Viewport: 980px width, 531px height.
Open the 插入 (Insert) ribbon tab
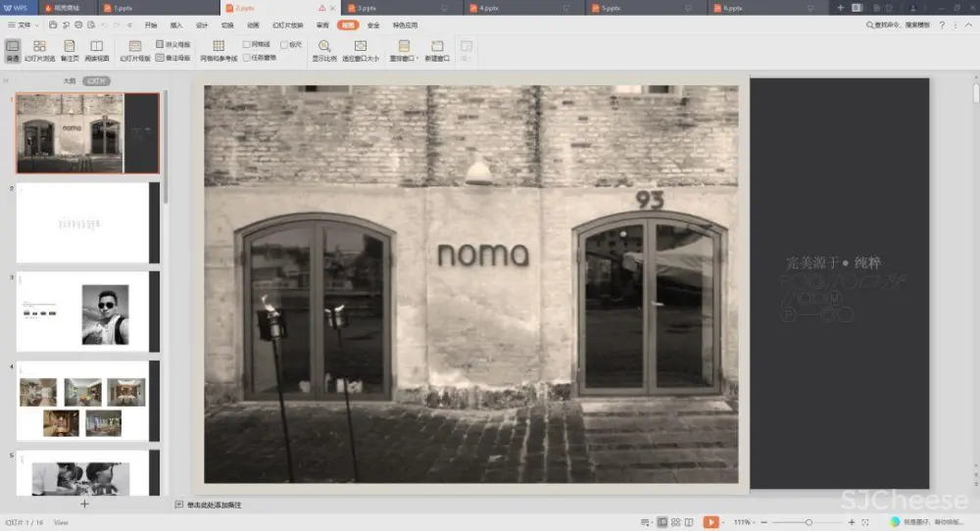[x=176, y=24]
